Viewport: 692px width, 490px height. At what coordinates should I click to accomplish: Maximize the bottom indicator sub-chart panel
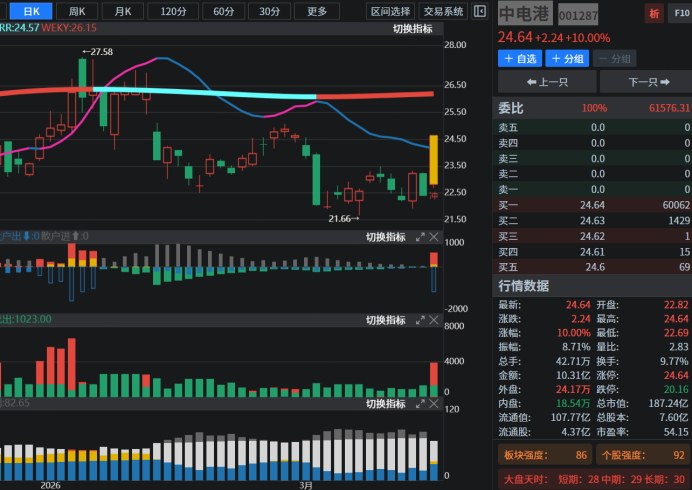[418, 404]
